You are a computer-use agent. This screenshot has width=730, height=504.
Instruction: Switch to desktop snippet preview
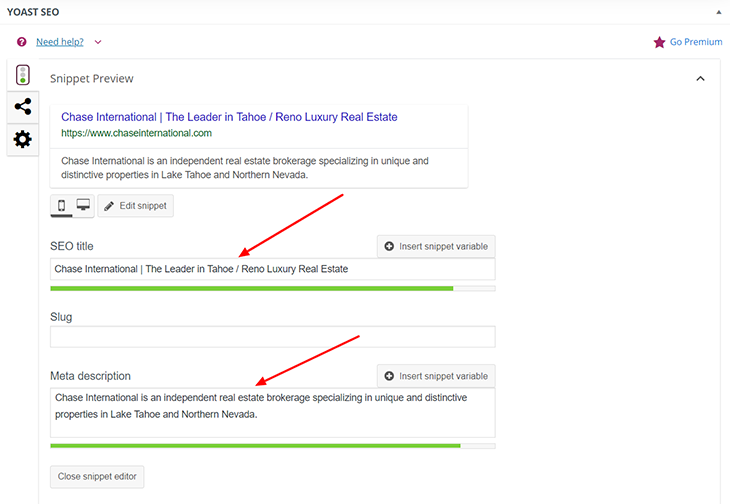(83, 205)
